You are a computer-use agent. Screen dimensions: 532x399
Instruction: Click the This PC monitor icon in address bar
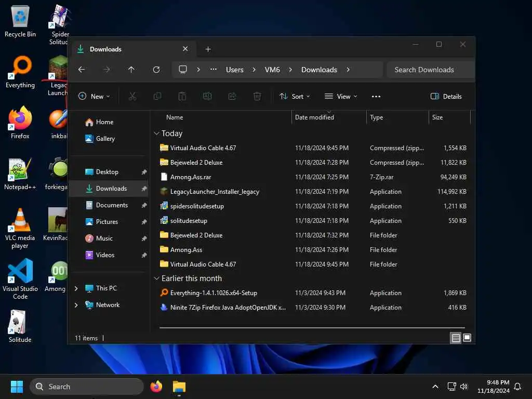tap(183, 70)
